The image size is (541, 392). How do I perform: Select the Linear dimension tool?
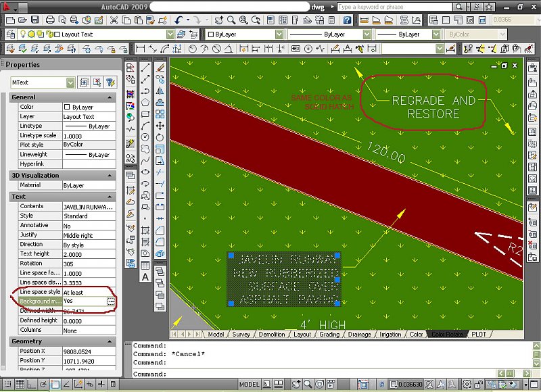click(x=141, y=49)
